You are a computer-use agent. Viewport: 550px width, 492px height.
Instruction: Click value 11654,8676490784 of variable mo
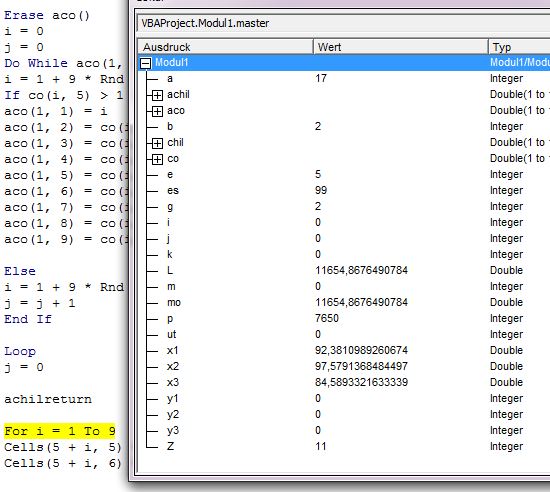(x=361, y=302)
